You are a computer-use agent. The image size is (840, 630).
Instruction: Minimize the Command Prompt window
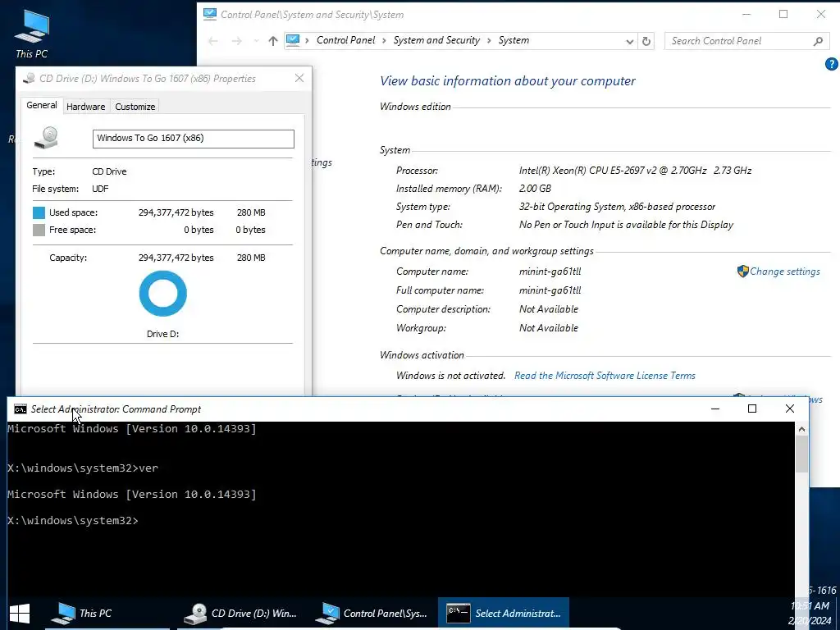tap(714, 409)
